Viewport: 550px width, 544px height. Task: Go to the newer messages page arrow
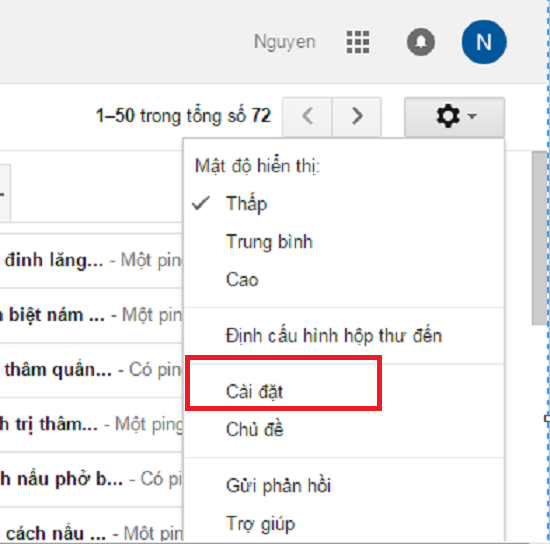(307, 116)
